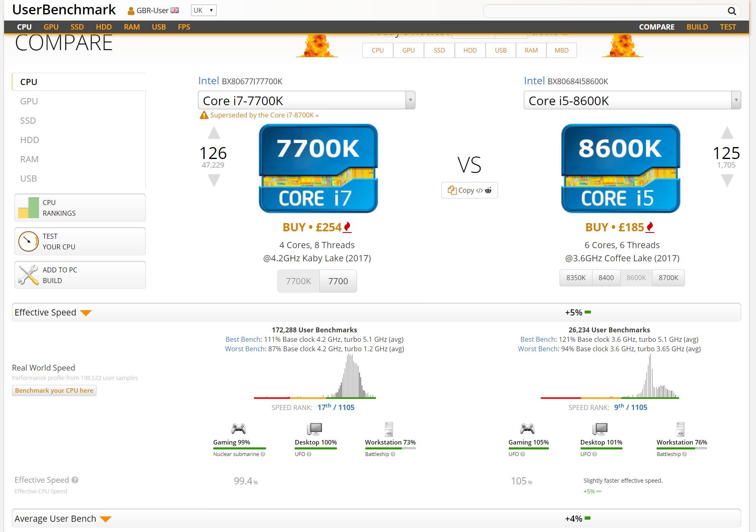Click the UserBenchmark logo
The image size is (756, 532).
click(64, 10)
